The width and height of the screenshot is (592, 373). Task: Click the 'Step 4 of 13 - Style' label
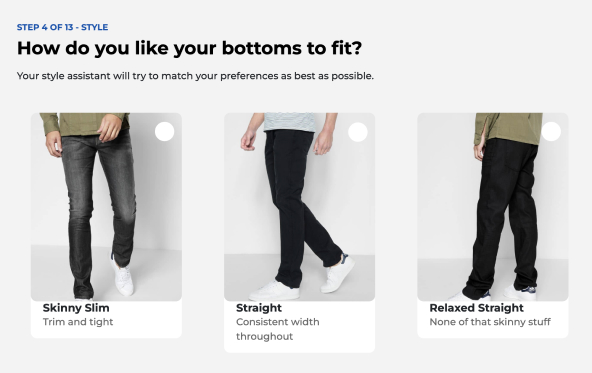(x=62, y=27)
